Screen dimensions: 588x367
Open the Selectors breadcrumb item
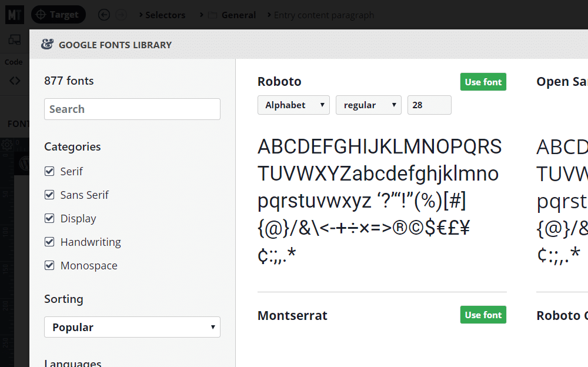coord(165,15)
